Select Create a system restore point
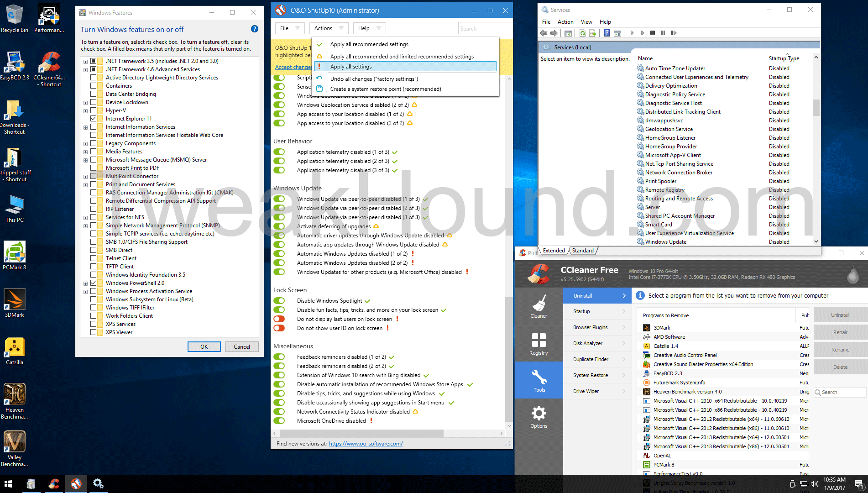Screen dimensions: 868x493 (406, 89)
